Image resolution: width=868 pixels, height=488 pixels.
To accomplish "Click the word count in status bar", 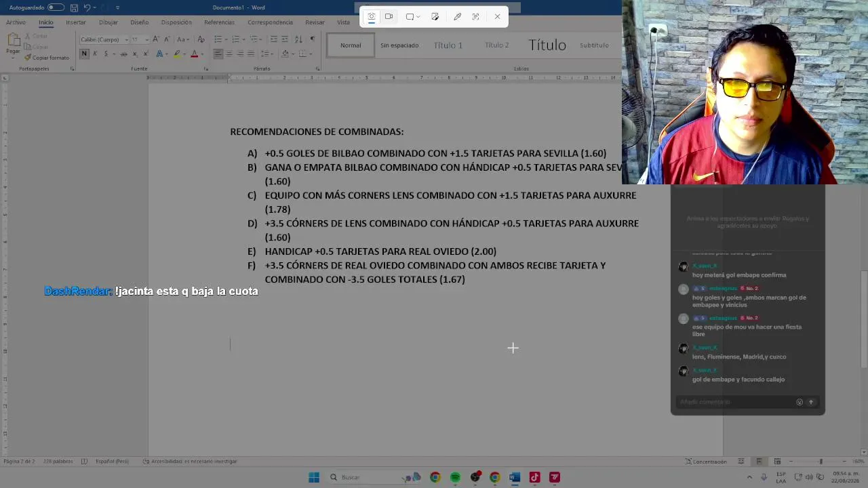I will pyautogui.click(x=58, y=462).
